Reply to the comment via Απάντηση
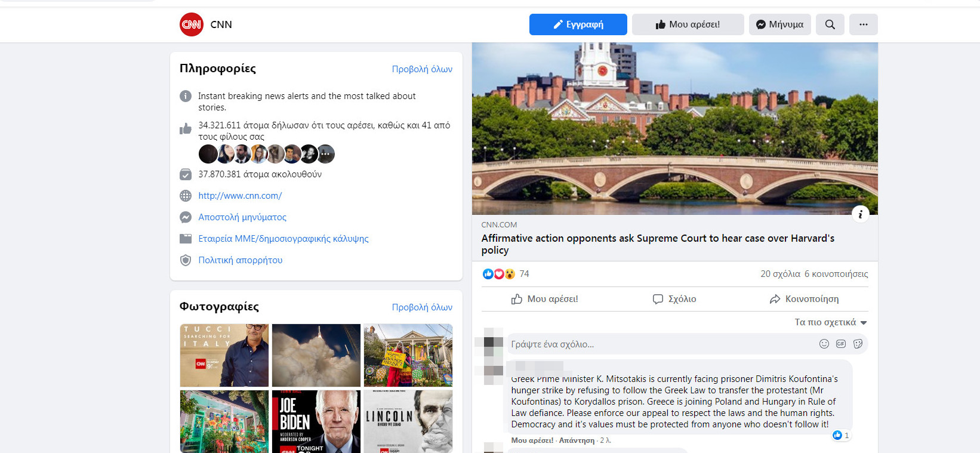Screen dimensions: 980x453 (x=577, y=440)
